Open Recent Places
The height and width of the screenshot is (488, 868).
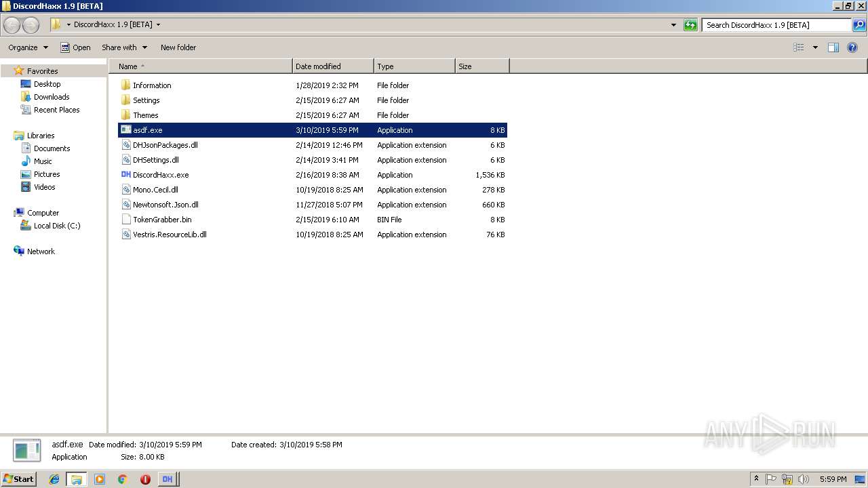56,110
